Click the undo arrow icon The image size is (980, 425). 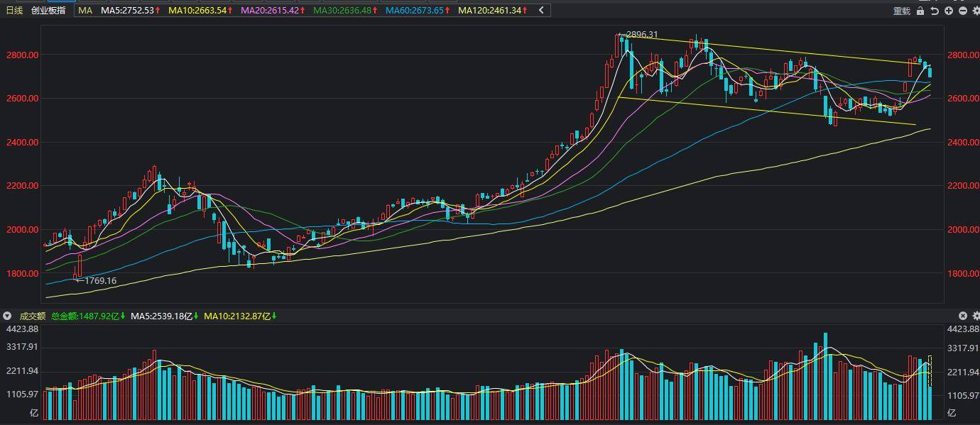(935, 11)
